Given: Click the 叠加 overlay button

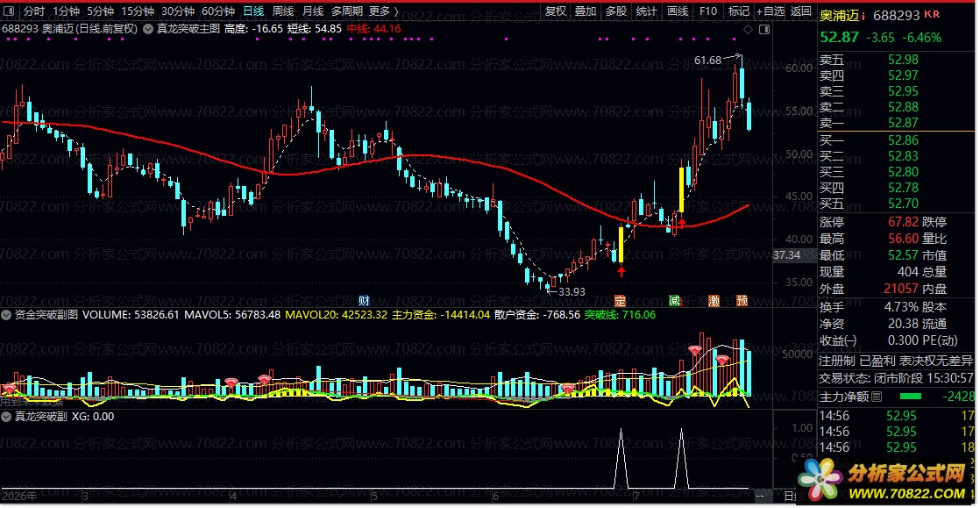Looking at the screenshot, I should 586,11.
